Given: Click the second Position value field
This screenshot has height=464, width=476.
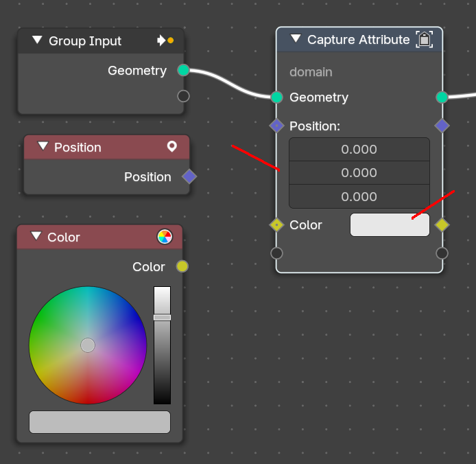Looking at the screenshot, I should coord(359,172).
